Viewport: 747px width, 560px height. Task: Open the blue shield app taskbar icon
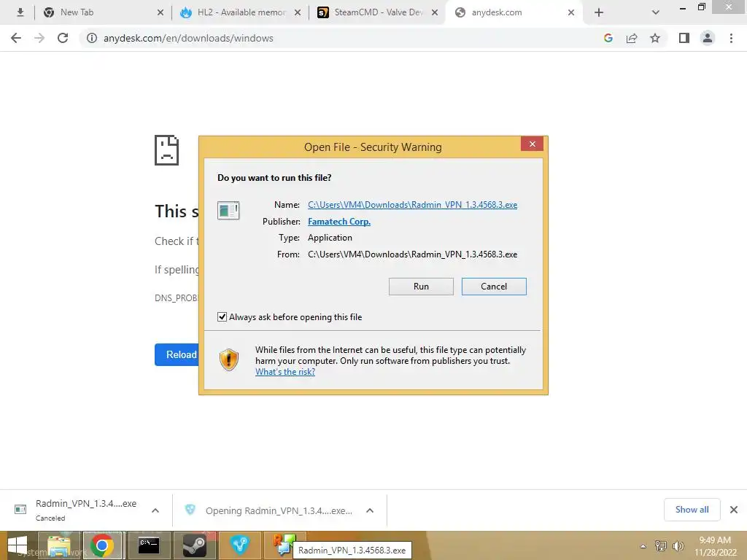coord(239,545)
